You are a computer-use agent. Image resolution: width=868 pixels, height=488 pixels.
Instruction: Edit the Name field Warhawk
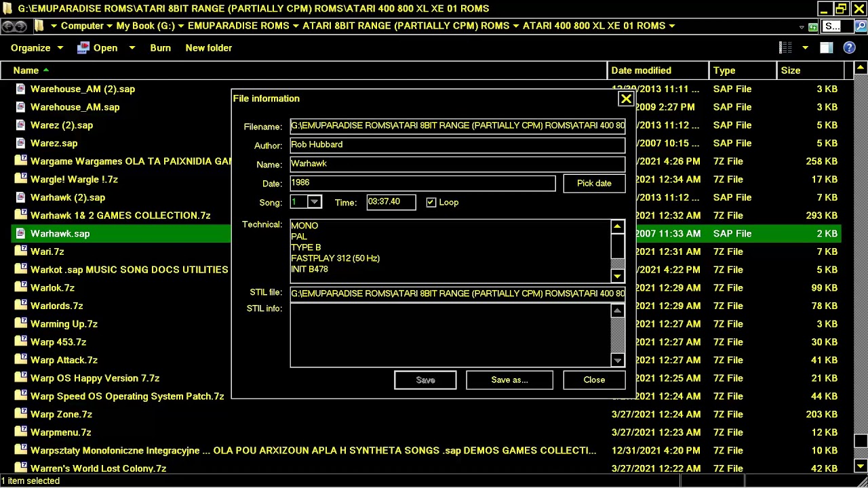tap(458, 164)
